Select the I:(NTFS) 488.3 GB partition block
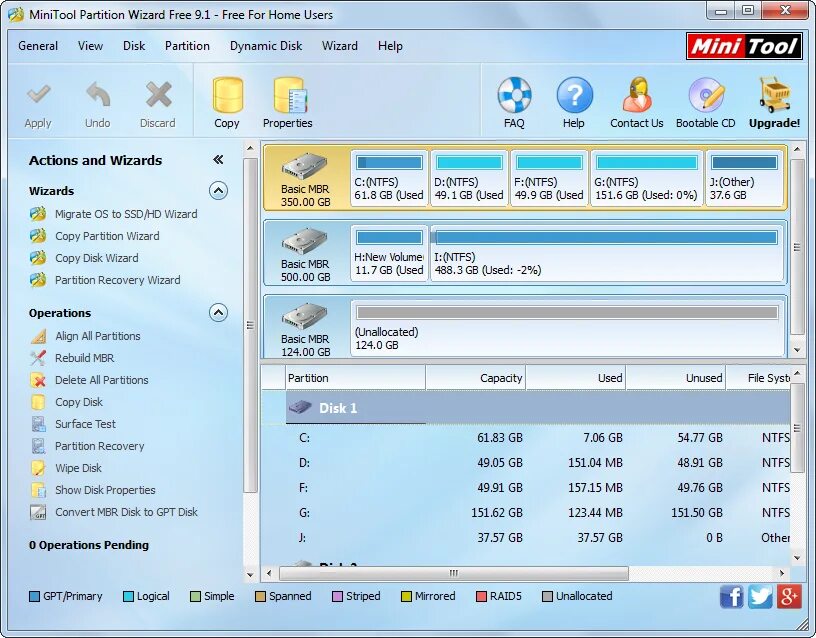The height and width of the screenshot is (638, 816). 607,253
